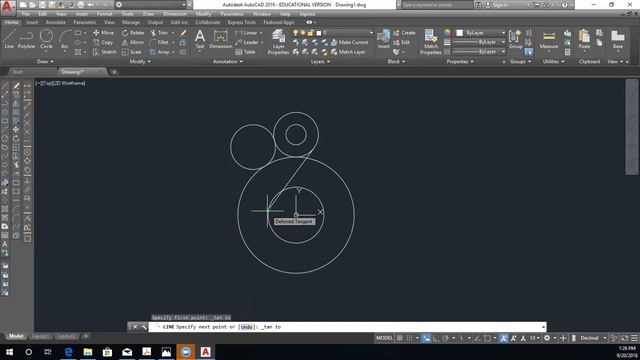Click the Linear dimension button
This screenshot has width=640, height=360.
click(247, 33)
